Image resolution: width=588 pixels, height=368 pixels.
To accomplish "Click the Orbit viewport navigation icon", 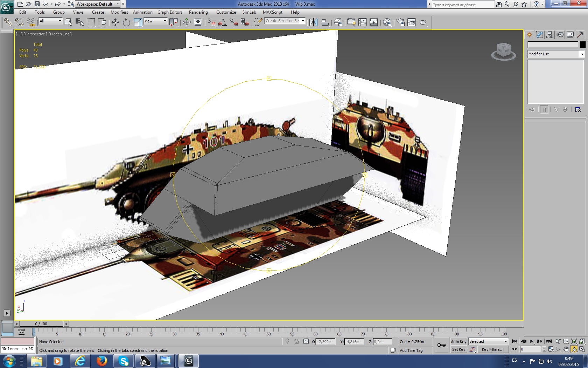I will [574, 349].
